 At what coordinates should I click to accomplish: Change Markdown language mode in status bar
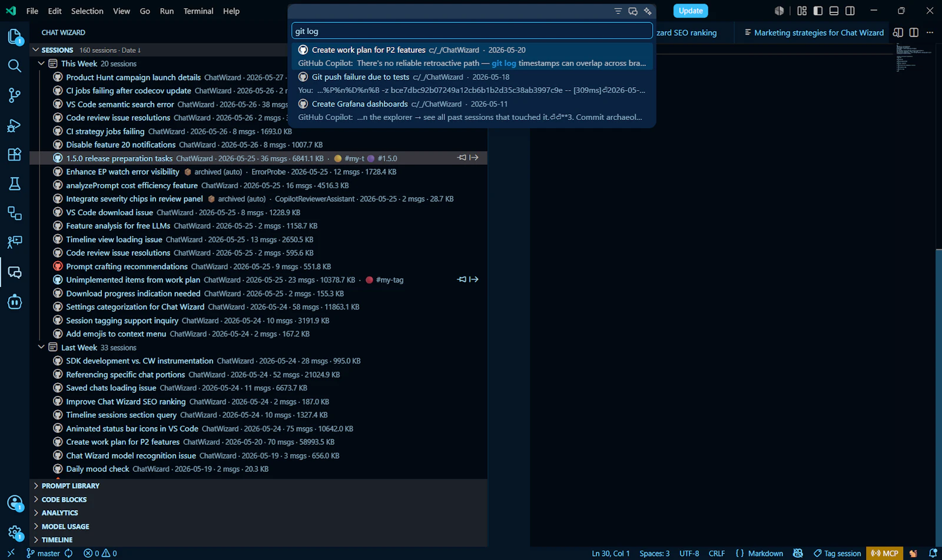[x=765, y=554]
